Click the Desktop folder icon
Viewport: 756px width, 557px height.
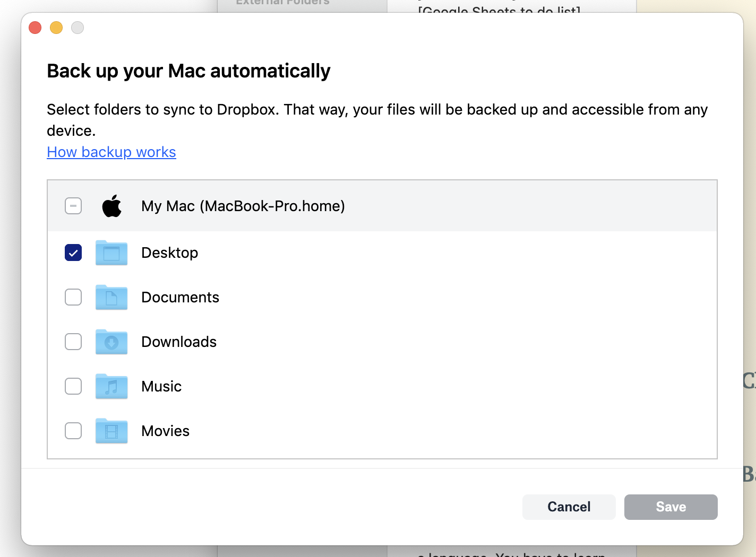[111, 253]
